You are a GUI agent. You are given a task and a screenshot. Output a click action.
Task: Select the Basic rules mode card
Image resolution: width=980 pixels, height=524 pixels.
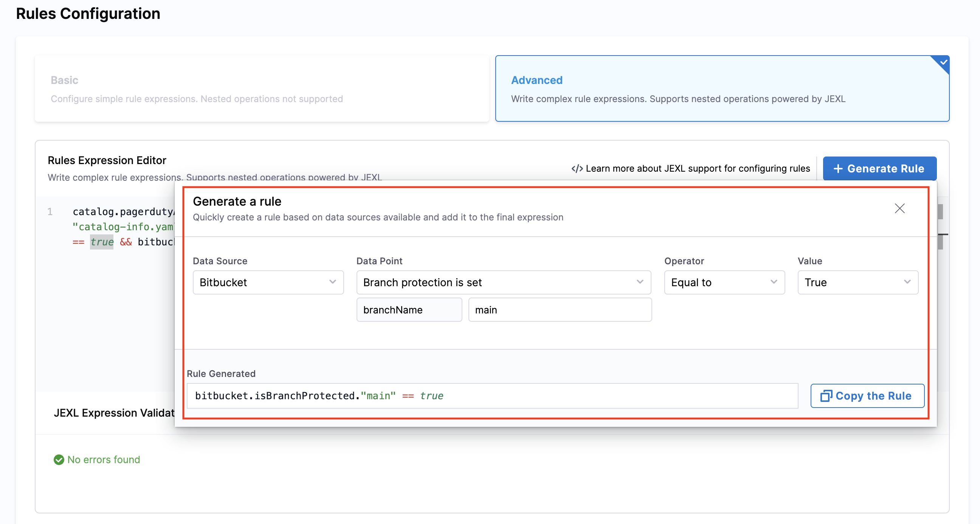(262, 89)
